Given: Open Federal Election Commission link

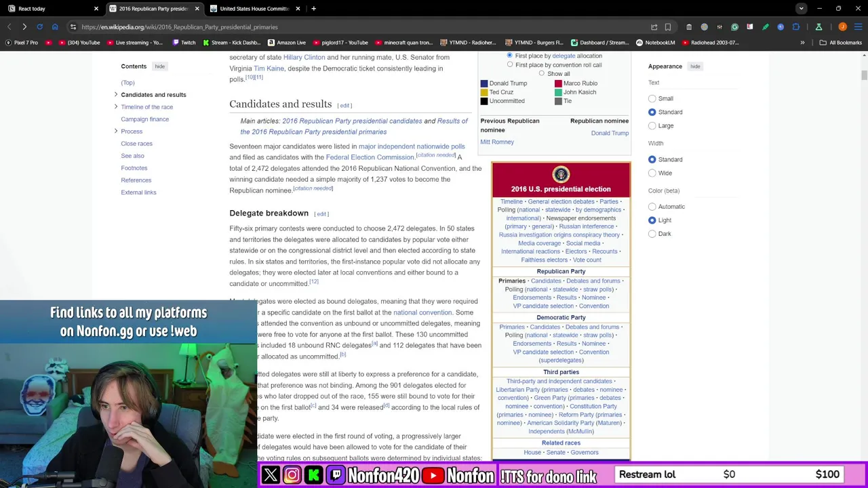Looking at the screenshot, I should pyautogui.click(x=370, y=157).
